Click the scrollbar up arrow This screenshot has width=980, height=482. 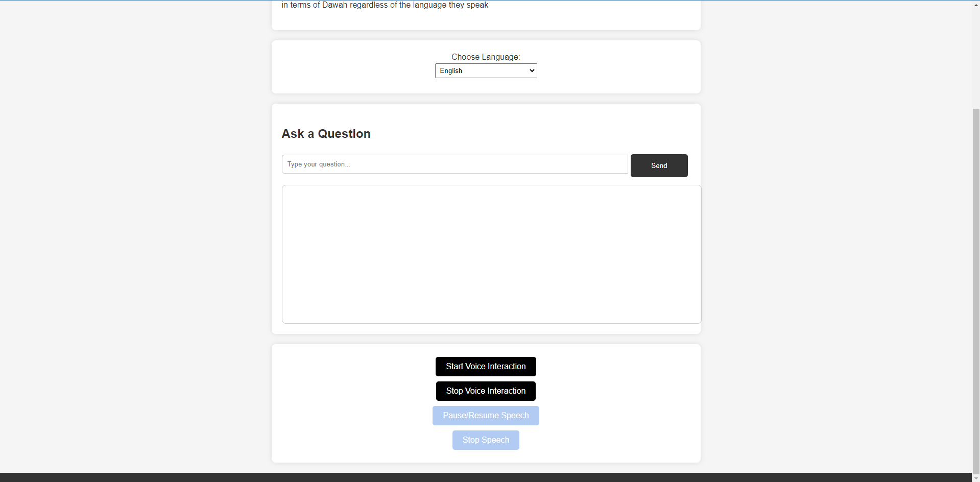[976, 5]
